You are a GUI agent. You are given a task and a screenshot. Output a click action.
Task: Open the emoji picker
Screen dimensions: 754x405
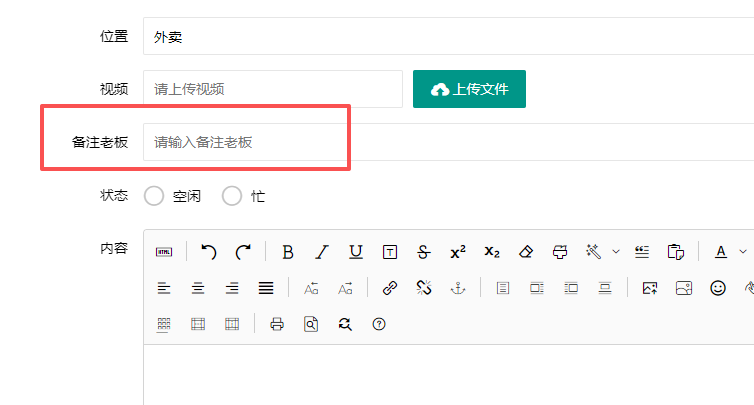[718, 288]
